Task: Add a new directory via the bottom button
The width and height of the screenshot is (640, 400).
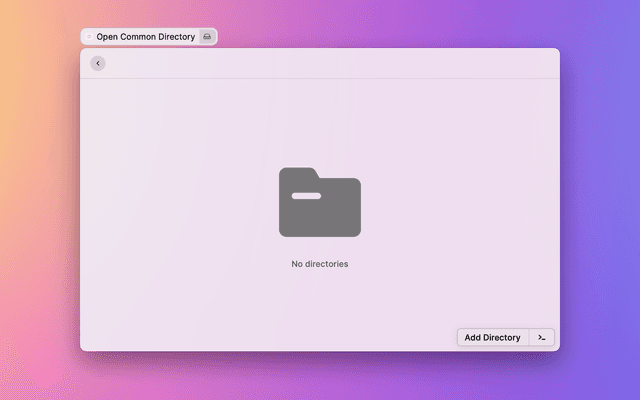Action: pyautogui.click(x=492, y=338)
